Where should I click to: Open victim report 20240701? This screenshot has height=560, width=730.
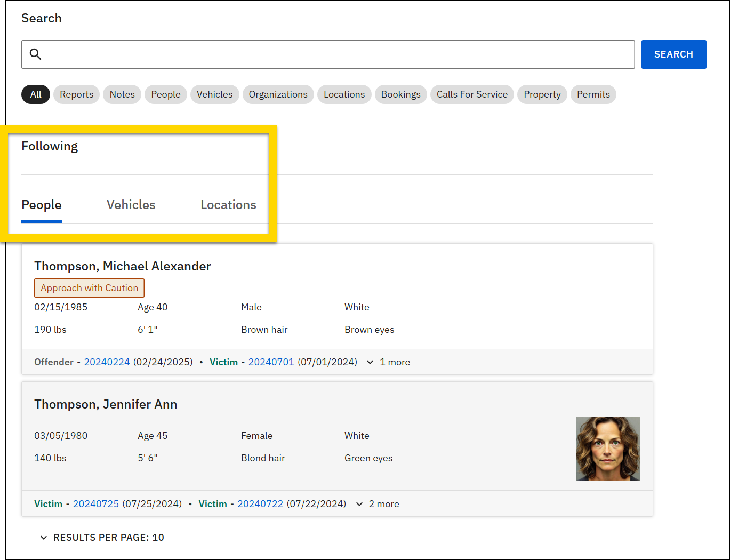click(271, 362)
